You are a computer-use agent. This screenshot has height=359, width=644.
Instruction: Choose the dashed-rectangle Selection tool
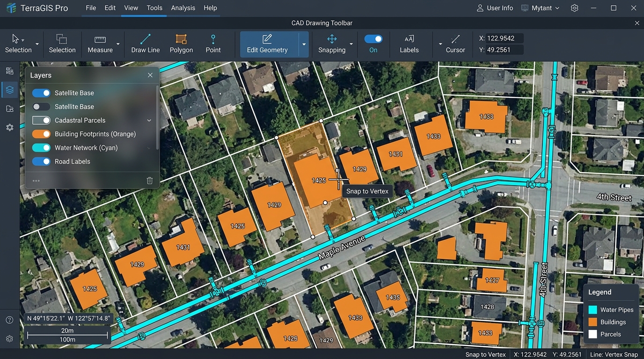(62, 43)
